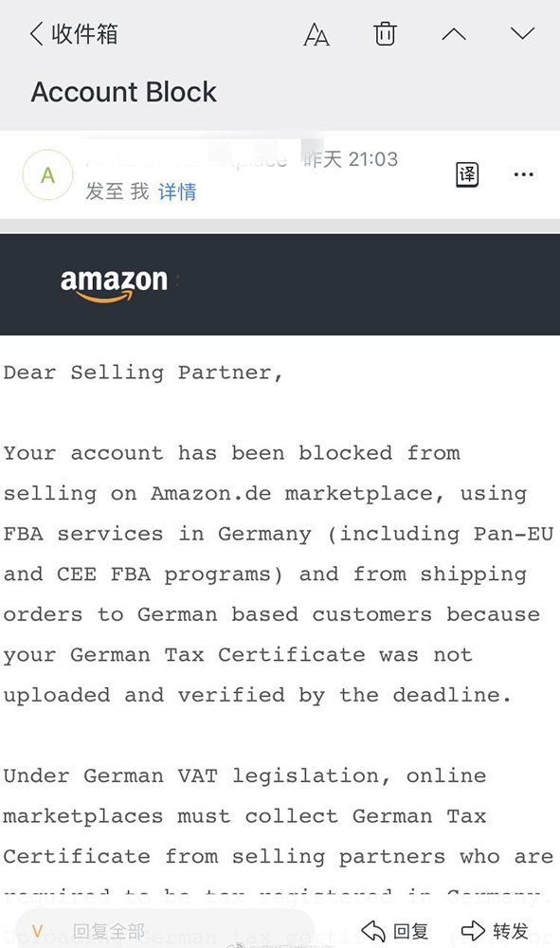Go back to the 收件箱 inbox
Viewport: 560px width, 948px height.
pyautogui.click(x=73, y=34)
